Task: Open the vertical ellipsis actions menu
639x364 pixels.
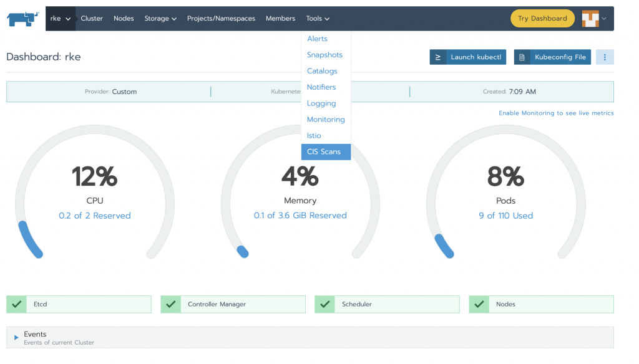Action: pos(605,57)
